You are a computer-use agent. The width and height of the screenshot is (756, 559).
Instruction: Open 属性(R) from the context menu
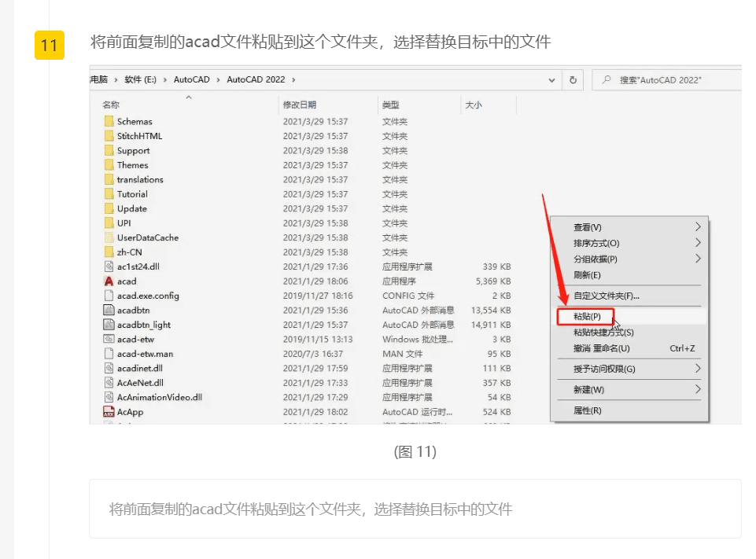(587, 410)
